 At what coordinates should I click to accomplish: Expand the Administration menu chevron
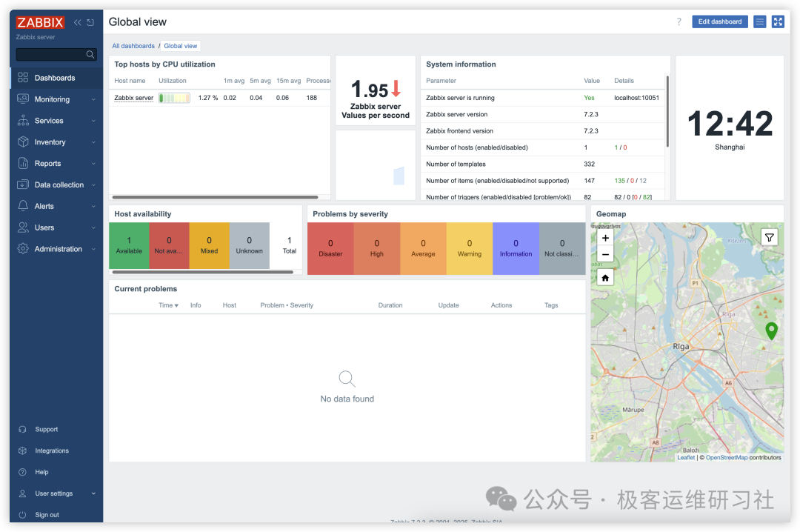point(93,249)
